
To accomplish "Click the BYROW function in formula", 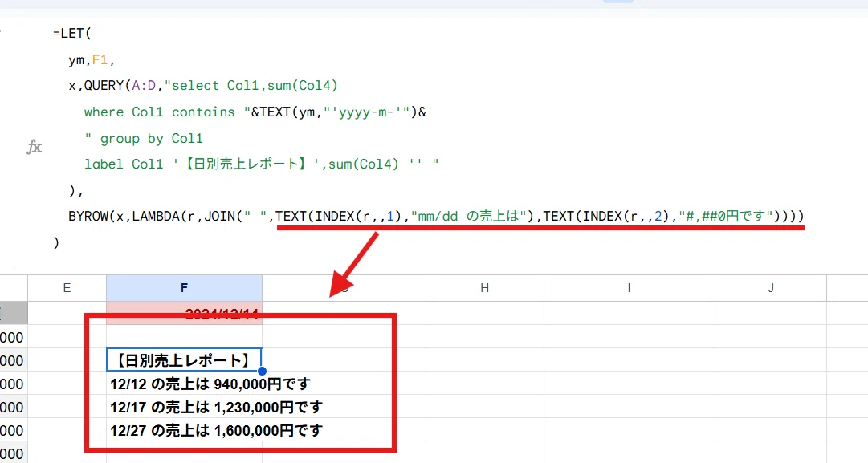I will [x=88, y=217].
